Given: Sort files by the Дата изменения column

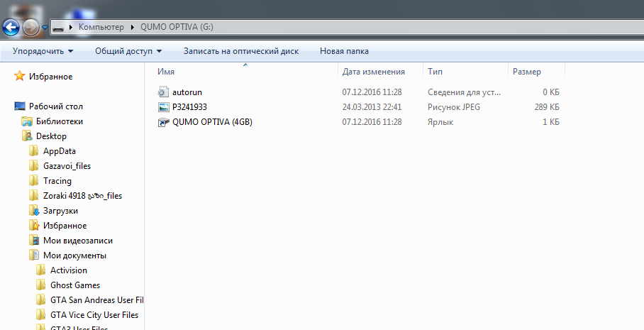Looking at the screenshot, I should (x=373, y=72).
